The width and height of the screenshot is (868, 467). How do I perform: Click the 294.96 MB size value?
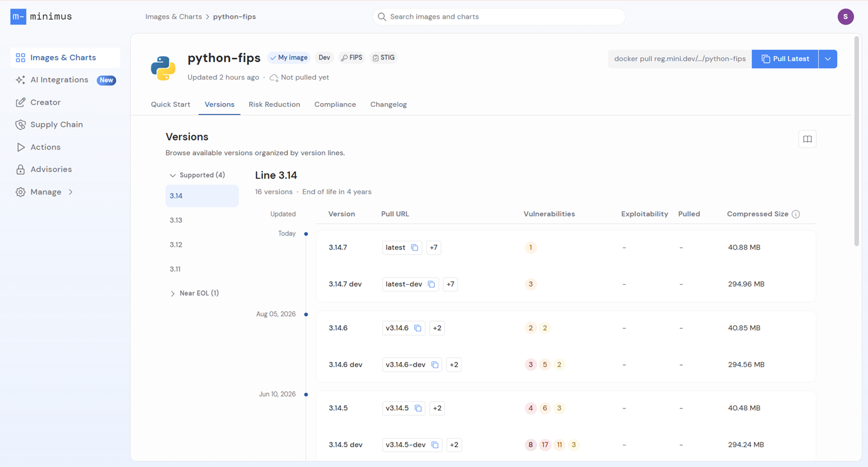(746, 284)
